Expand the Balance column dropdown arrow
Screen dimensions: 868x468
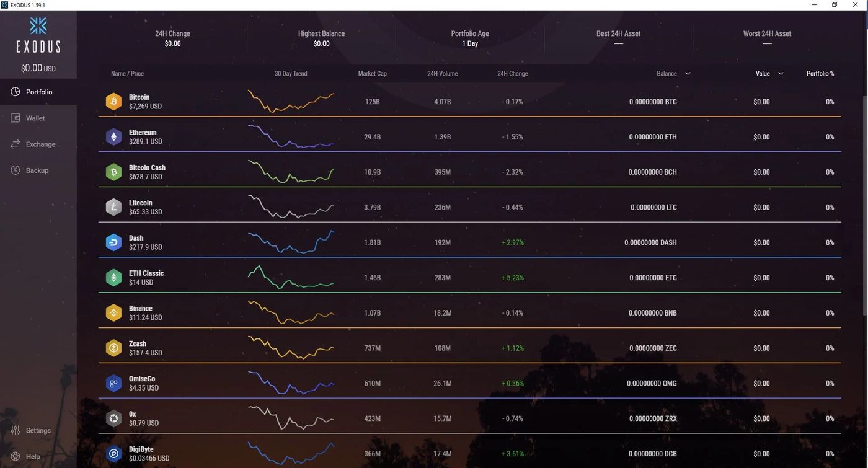pos(688,74)
